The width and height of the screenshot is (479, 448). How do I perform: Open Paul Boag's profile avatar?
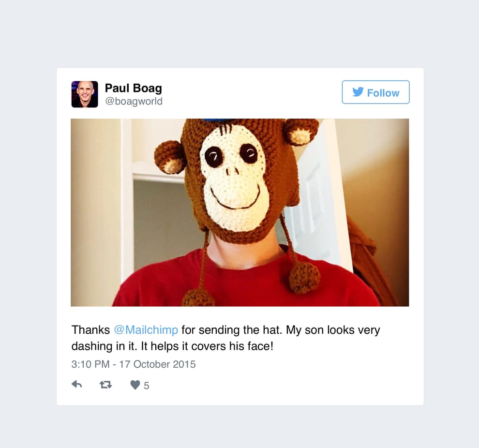click(85, 94)
